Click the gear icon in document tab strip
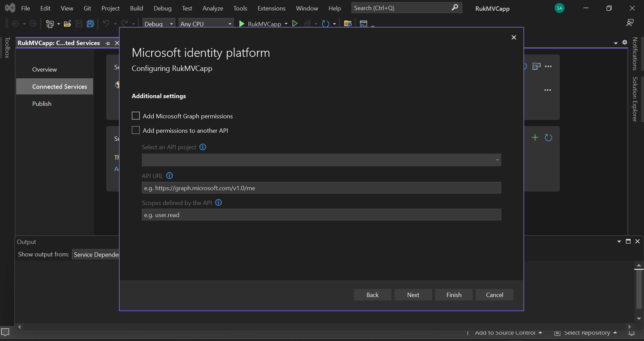The image size is (644, 341). click(625, 43)
